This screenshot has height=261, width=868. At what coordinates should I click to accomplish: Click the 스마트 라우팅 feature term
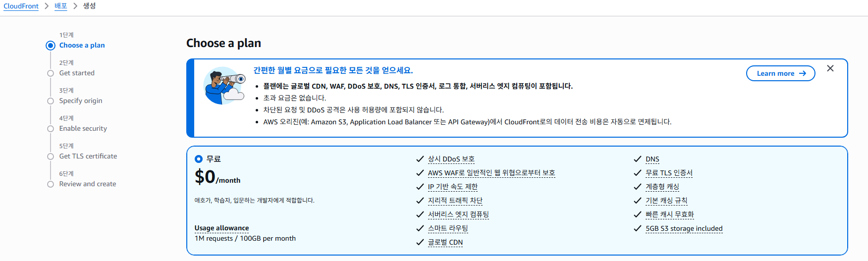click(x=448, y=228)
